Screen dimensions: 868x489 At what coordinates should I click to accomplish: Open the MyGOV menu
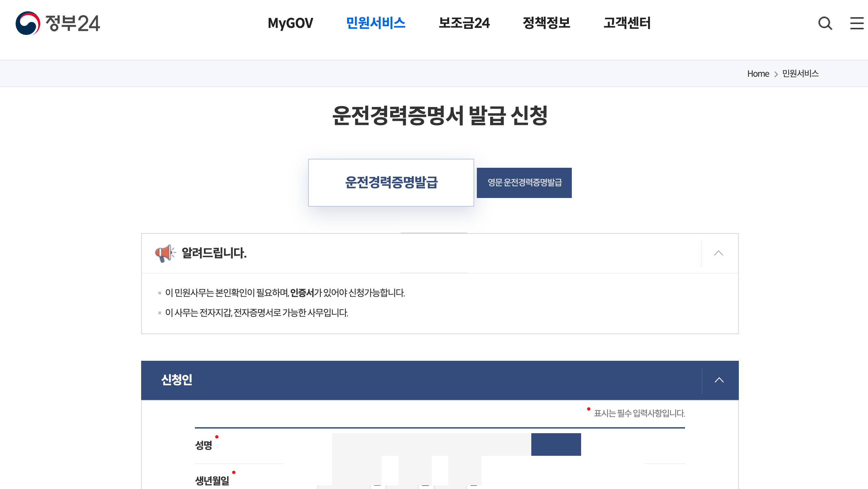(x=290, y=23)
